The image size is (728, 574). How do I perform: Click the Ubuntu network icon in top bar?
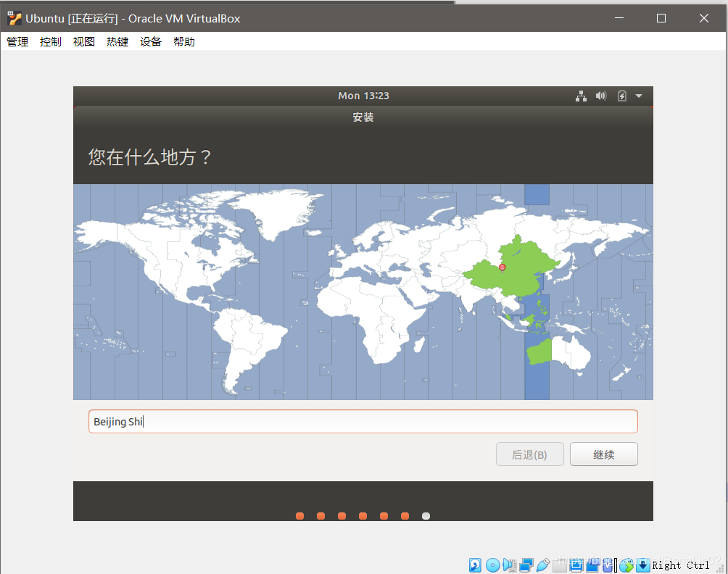[581, 96]
